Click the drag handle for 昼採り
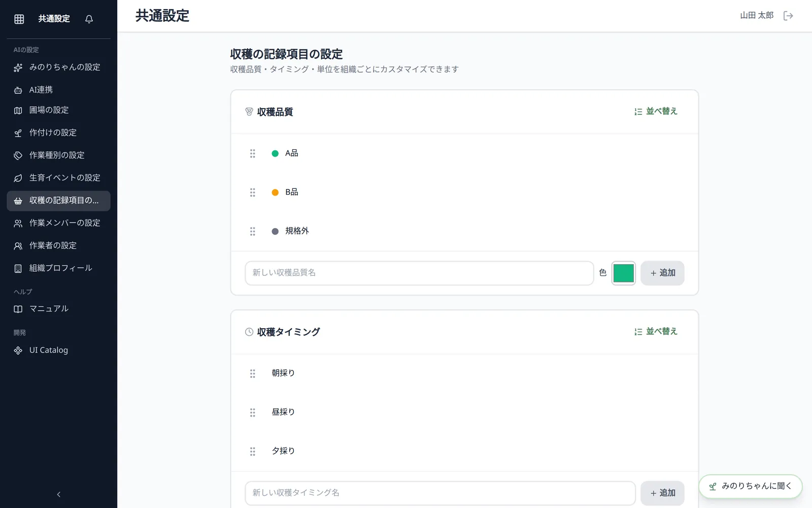Viewport: 812px width, 508px height. click(x=252, y=412)
